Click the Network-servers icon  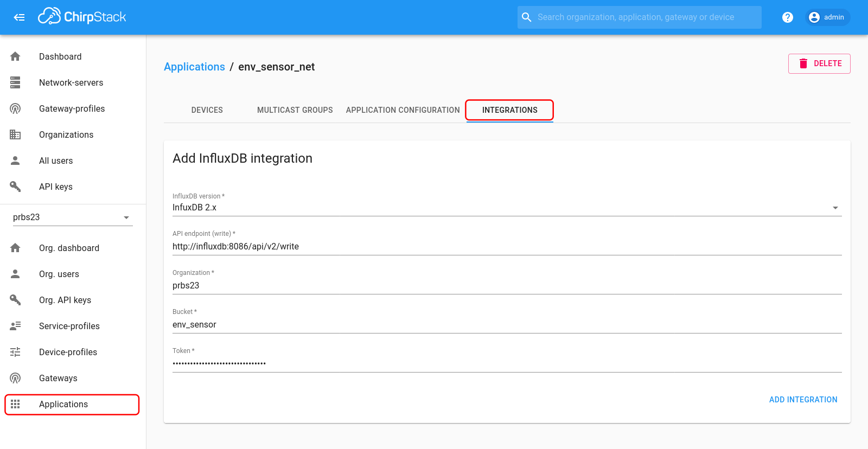[15, 82]
